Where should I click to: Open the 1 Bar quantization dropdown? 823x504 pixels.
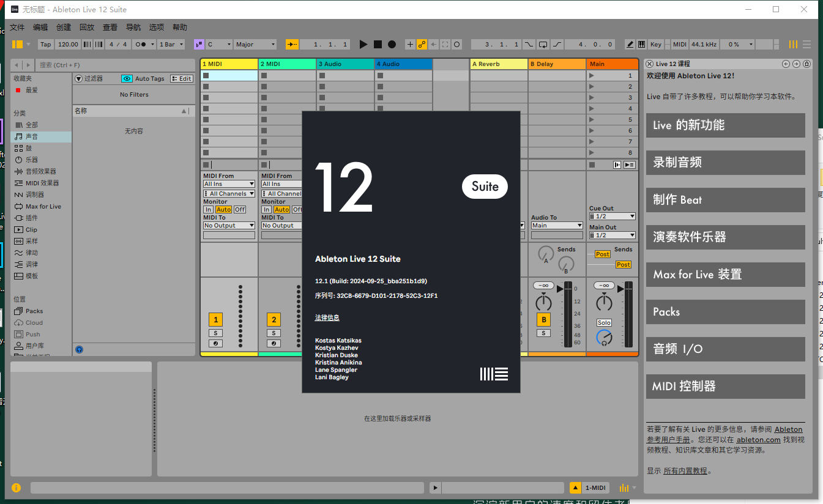coord(170,44)
